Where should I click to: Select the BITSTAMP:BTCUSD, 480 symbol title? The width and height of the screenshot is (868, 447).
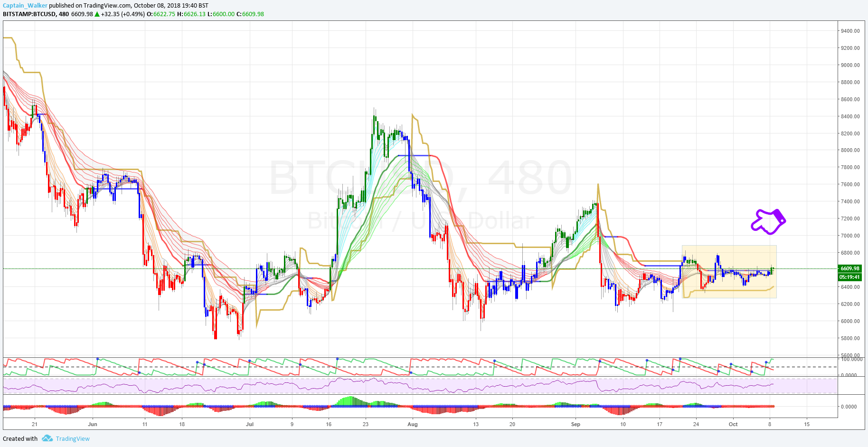click(x=36, y=14)
